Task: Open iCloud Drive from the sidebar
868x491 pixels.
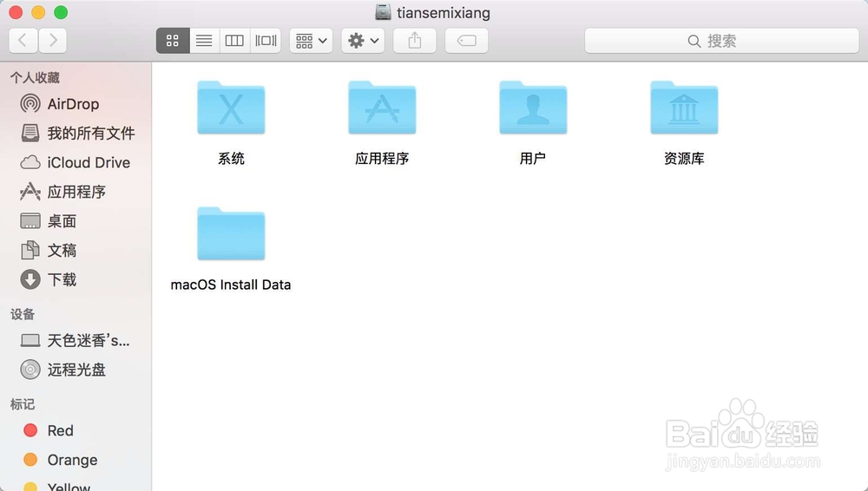Action: coord(76,162)
